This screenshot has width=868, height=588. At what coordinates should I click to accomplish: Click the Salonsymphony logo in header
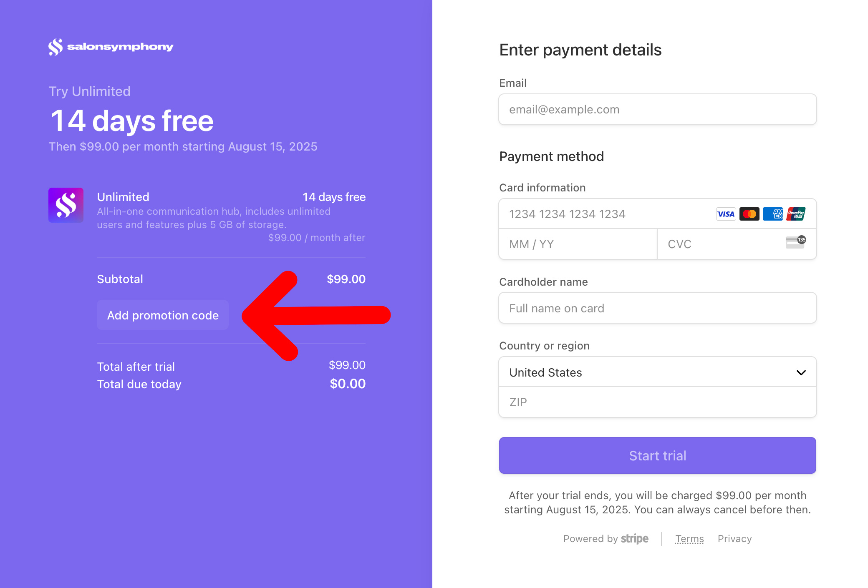click(x=111, y=47)
